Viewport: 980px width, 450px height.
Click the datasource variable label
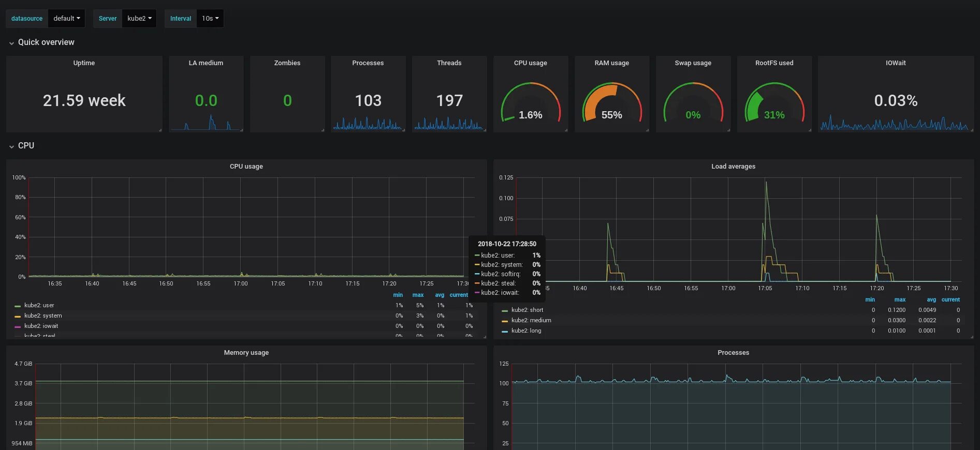click(27, 19)
